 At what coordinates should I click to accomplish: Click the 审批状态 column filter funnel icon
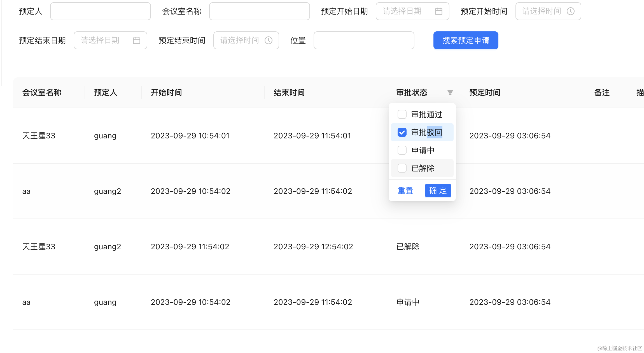(450, 92)
